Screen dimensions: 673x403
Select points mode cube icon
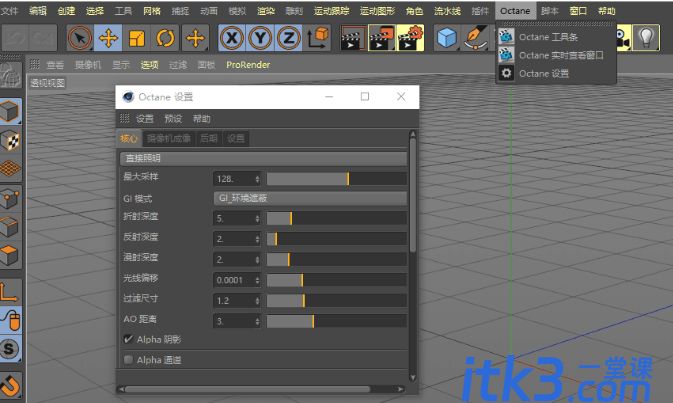10,199
